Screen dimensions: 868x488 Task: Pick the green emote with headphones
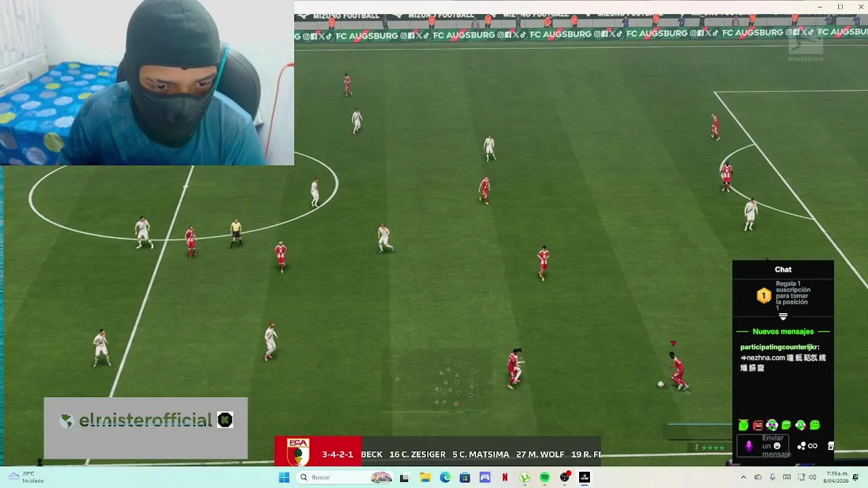[772, 425]
